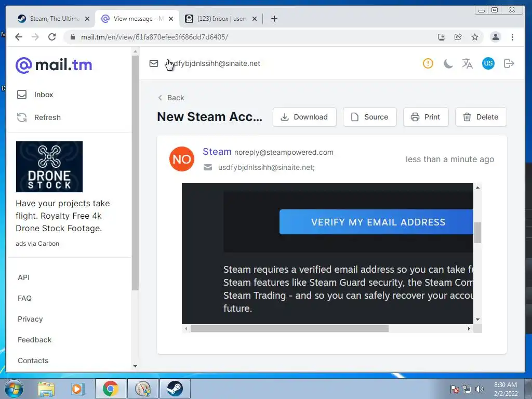Click the Drone Stock ad image

pyautogui.click(x=49, y=167)
